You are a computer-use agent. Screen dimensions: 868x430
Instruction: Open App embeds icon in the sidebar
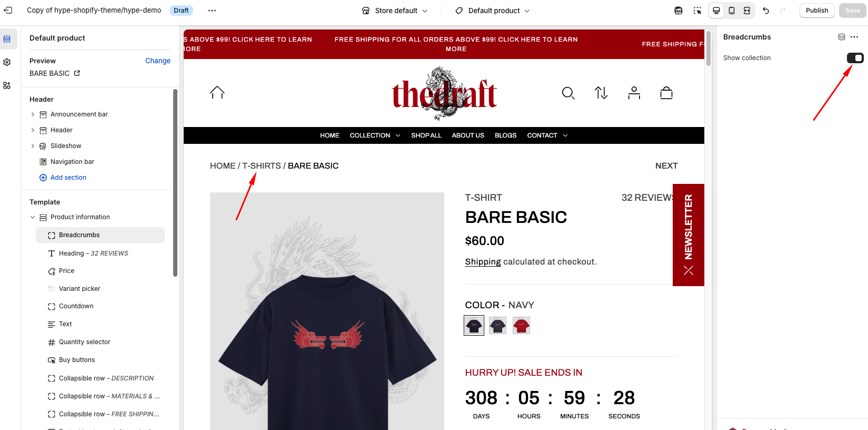pyautogui.click(x=7, y=85)
